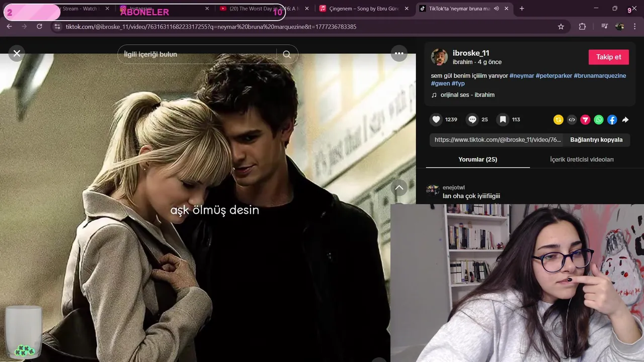This screenshot has width=644, height=362.
Task: Open ibroske_11's profile avatar
Action: coord(439,57)
